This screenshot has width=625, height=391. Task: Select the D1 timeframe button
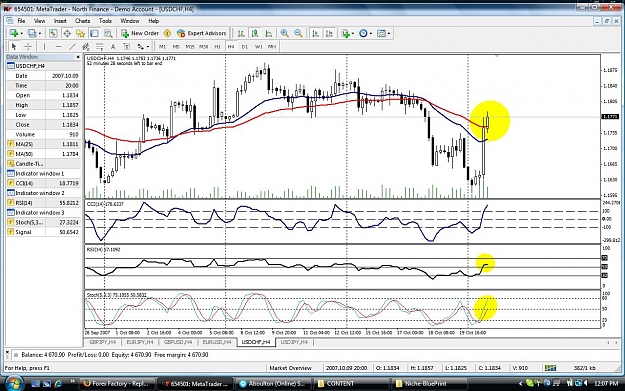click(x=245, y=47)
